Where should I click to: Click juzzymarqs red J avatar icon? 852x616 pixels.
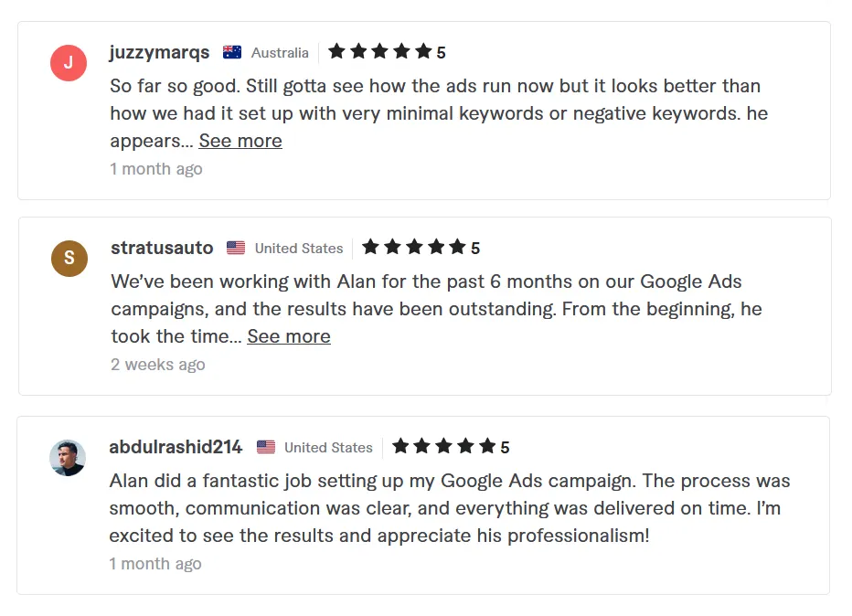coord(69,63)
